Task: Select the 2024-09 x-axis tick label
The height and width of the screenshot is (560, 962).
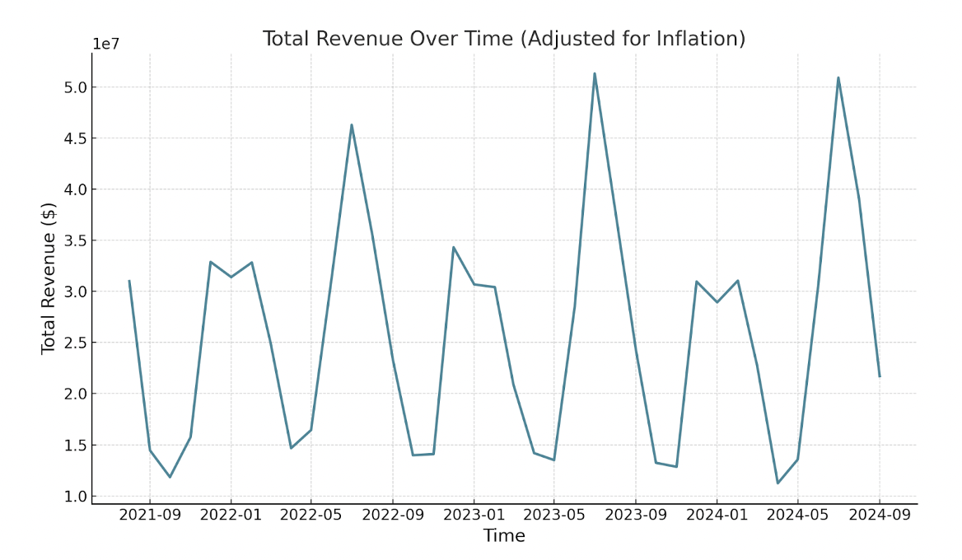Action: click(x=879, y=515)
